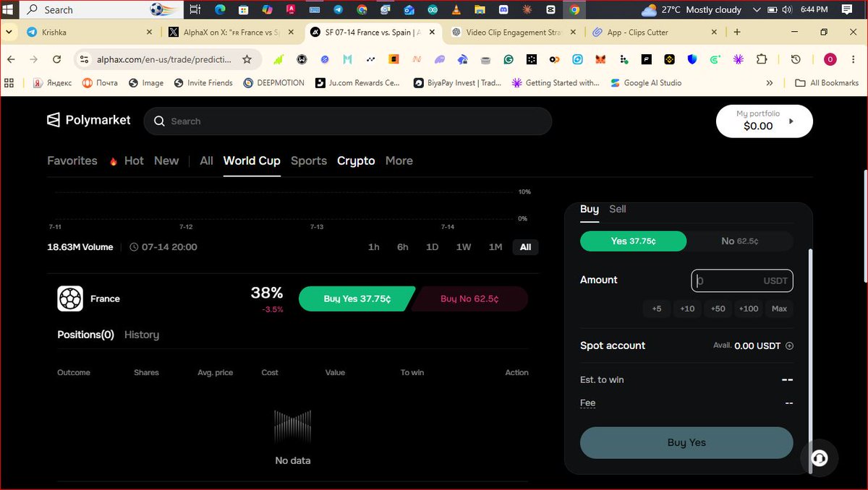Click the green Buy Yes 37.75¢ button
The width and height of the screenshot is (868, 490).
click(x=357, y=299)
